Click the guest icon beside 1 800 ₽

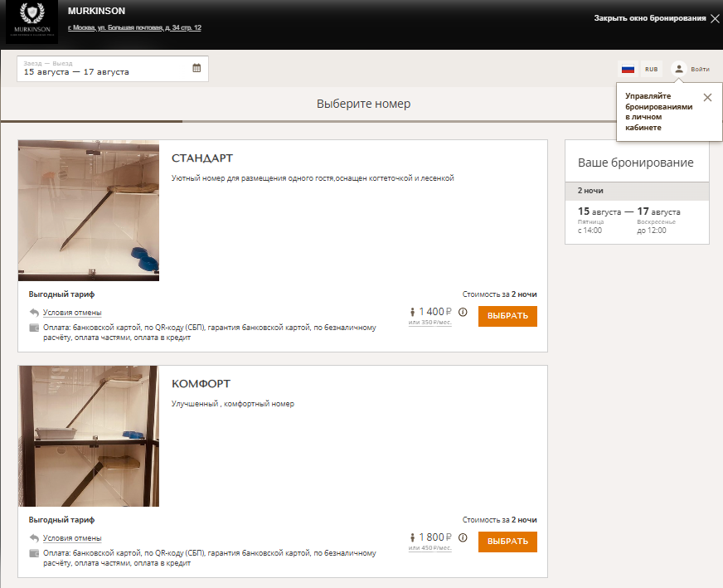(x=412, y=537)
